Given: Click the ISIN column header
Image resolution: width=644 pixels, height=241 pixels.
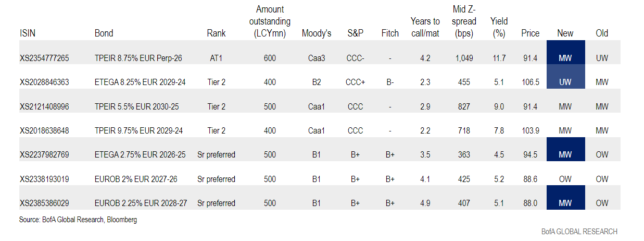Looking at the screenshot, I should (28, 33).
